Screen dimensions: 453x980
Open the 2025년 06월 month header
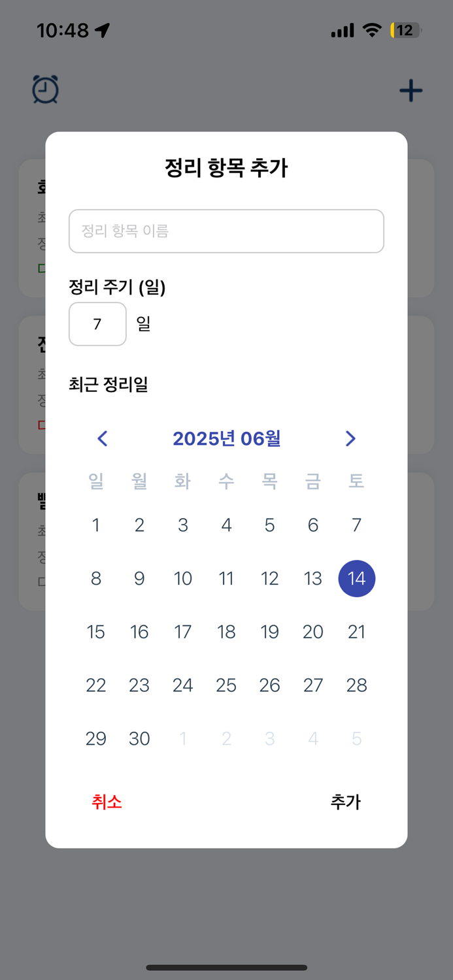[226, 439]
